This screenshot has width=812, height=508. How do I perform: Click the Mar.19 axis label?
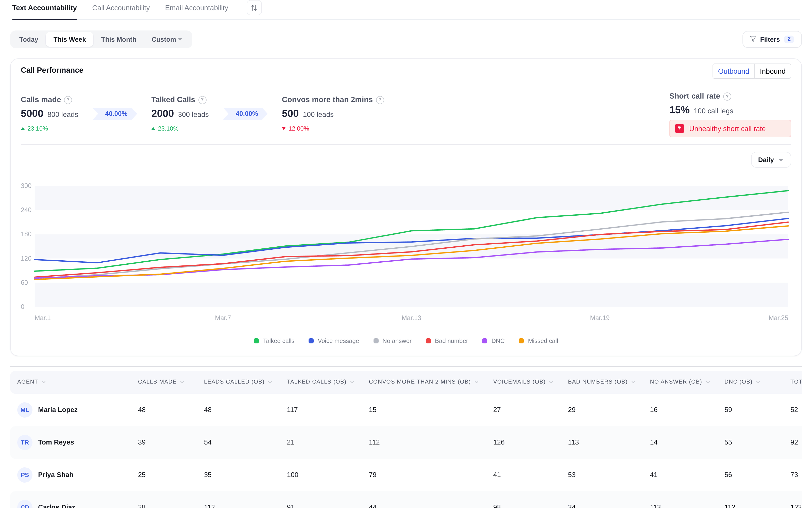click(x=600, y=318)
